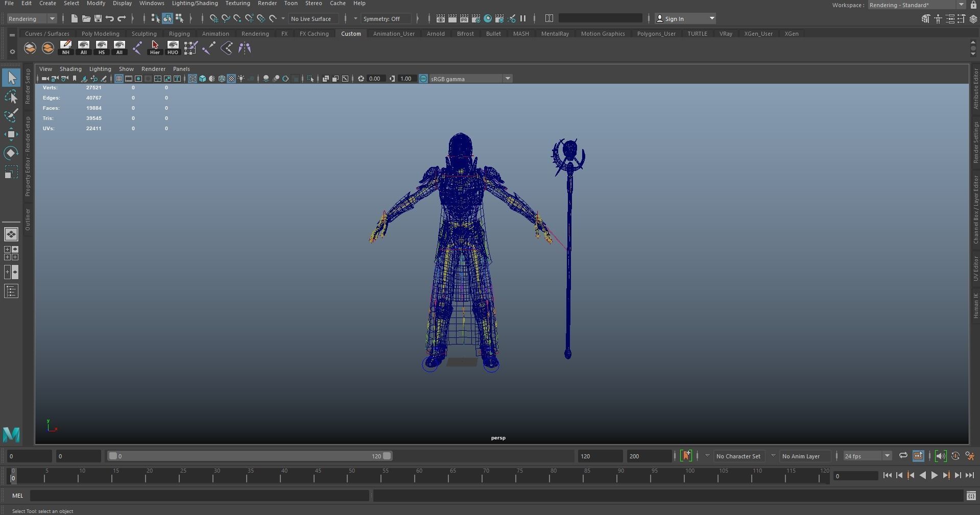Open the Texturing menu
The height and width of the screenshot is (515, 980).
point(237,3)
